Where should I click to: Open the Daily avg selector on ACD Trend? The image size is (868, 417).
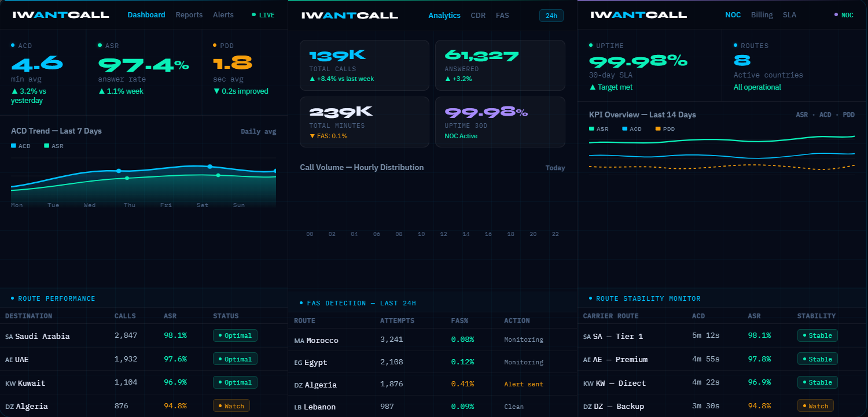[x=258, y=131]
